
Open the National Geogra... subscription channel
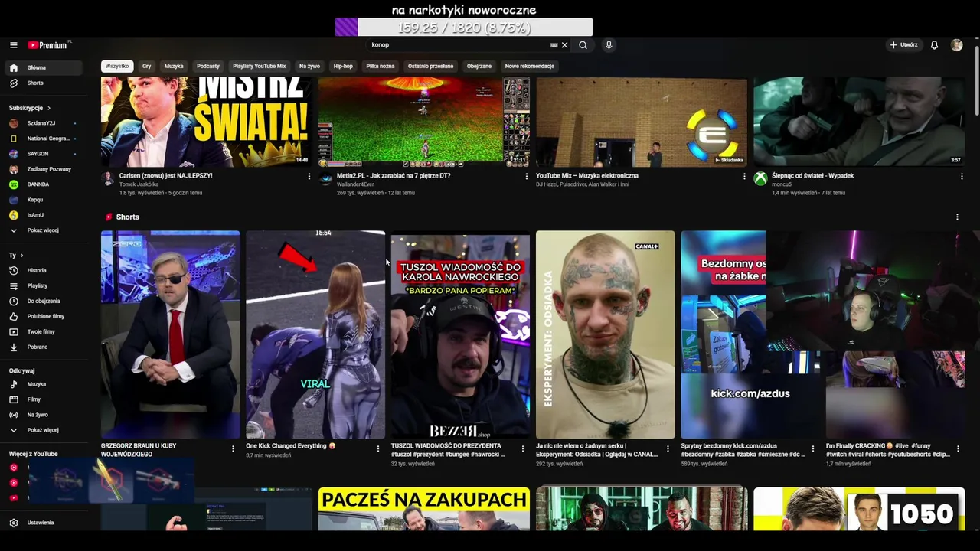click(x=44, y=139)
